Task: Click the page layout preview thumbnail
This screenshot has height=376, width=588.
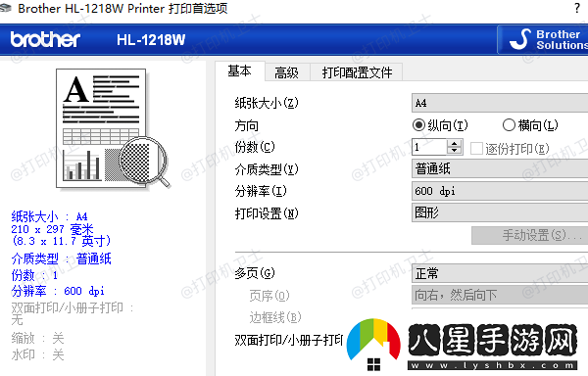Action: (x=113, y=128)
